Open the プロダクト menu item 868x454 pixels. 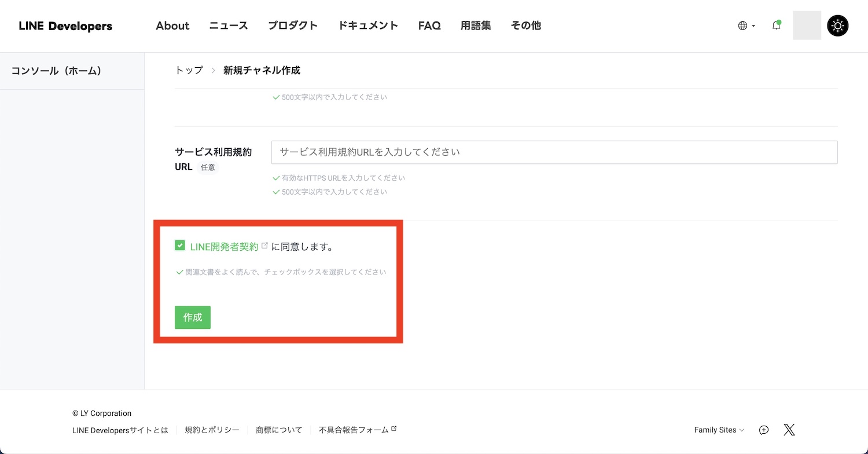[x=293, y=25]
